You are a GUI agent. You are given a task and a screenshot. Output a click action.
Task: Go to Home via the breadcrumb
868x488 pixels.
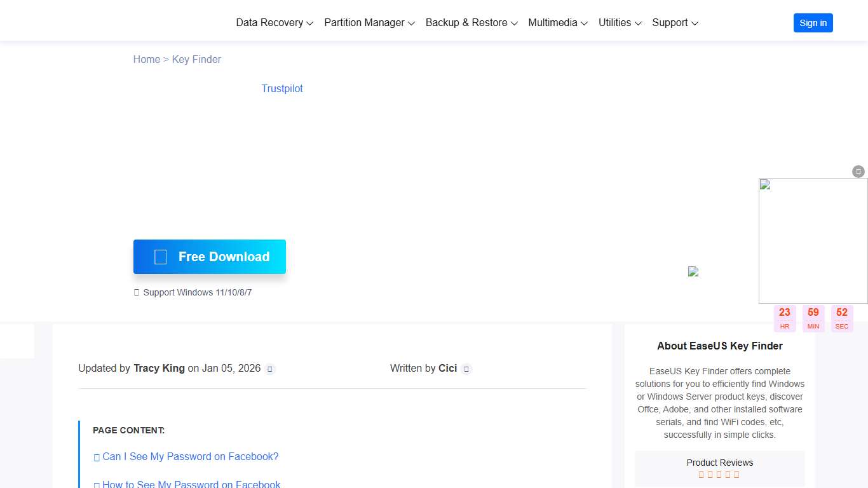[x=147, y=60]
